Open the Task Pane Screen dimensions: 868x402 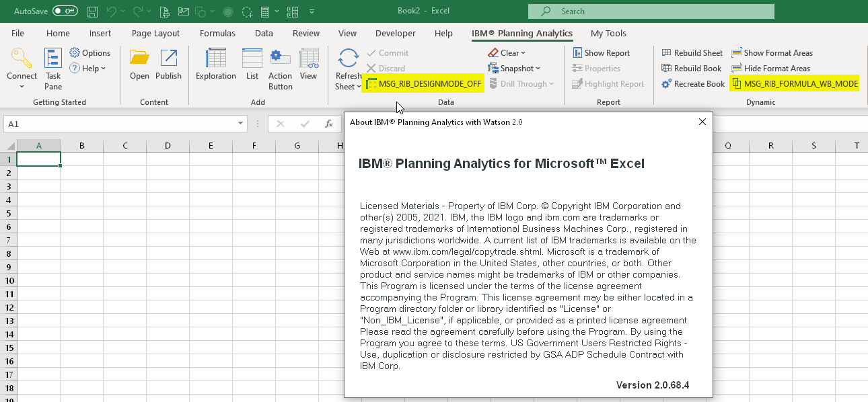pyautogui.click(x=53, y=61)
